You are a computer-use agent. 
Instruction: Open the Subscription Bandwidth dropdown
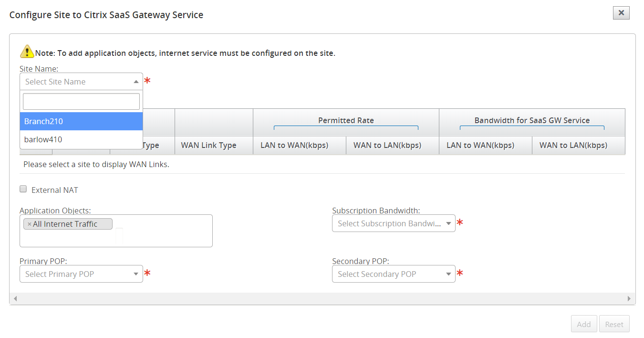393,223
